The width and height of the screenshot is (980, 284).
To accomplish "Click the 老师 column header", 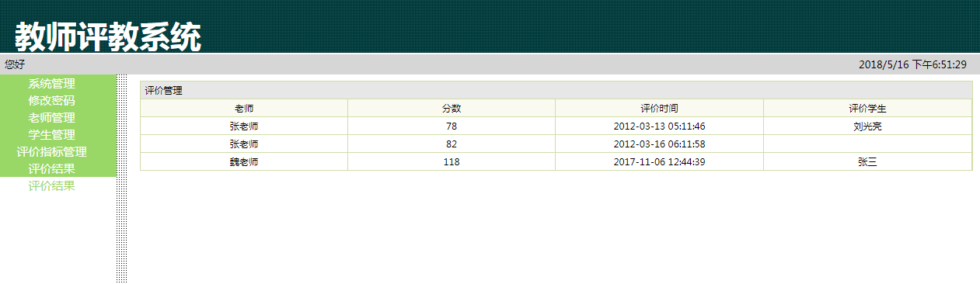I will tap(244, 109).
